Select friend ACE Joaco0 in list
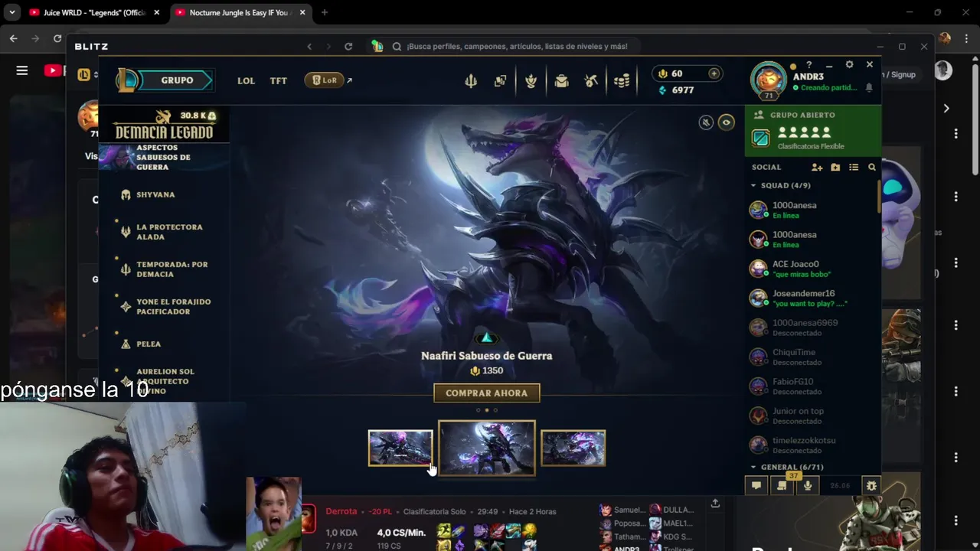The image size is (980, 551). (x=812, y=269)
